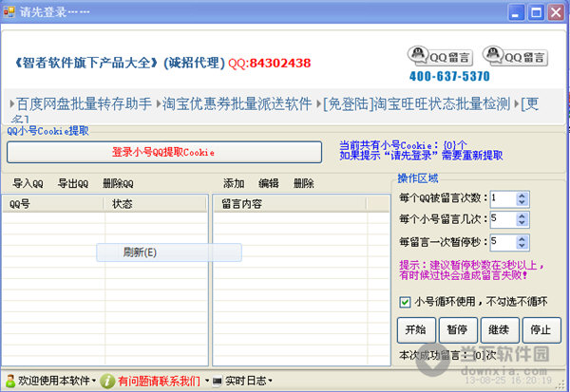Screen dimensions: 570x392
Task: Close the 请先登录 window
Action: (556, 12)
